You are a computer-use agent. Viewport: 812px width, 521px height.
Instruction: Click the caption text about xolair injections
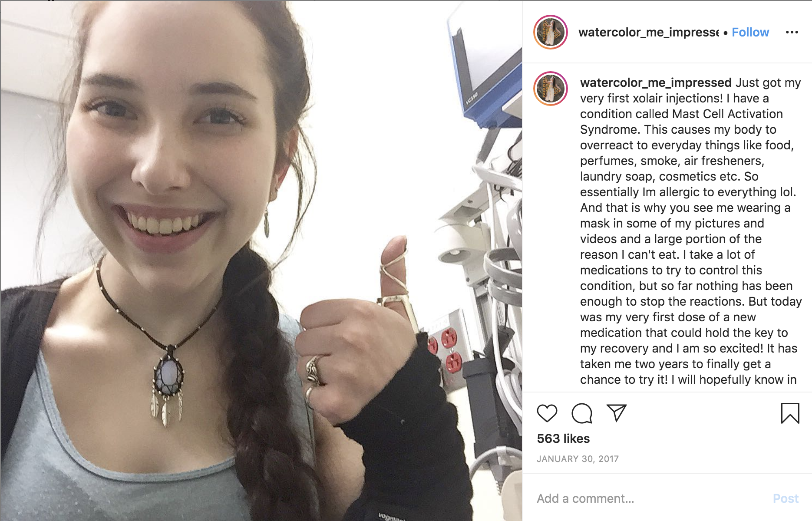tap(690, 231)
